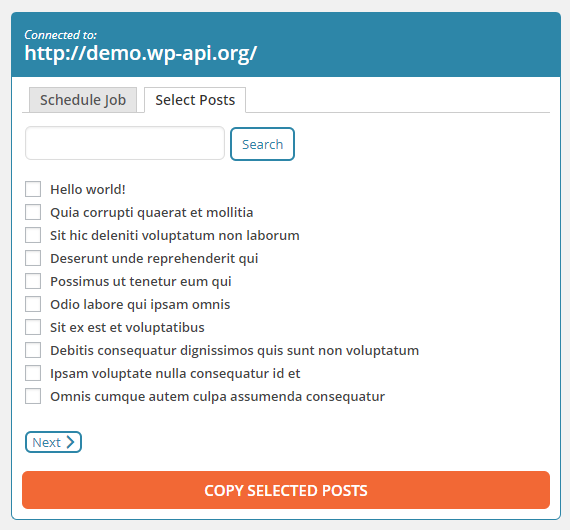
Task: Select Sit hic deleniti voluptatum non laborum checkbox
Action: click(33, 235)
